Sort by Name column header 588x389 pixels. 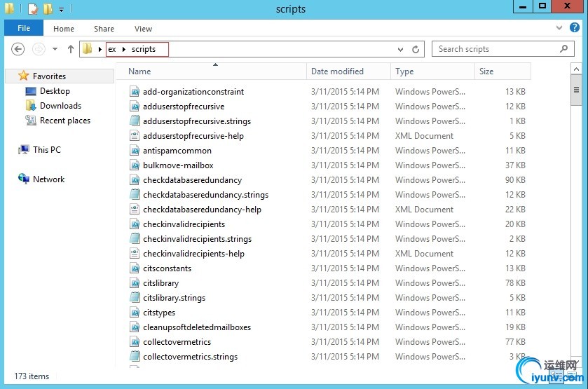[212, 71]
